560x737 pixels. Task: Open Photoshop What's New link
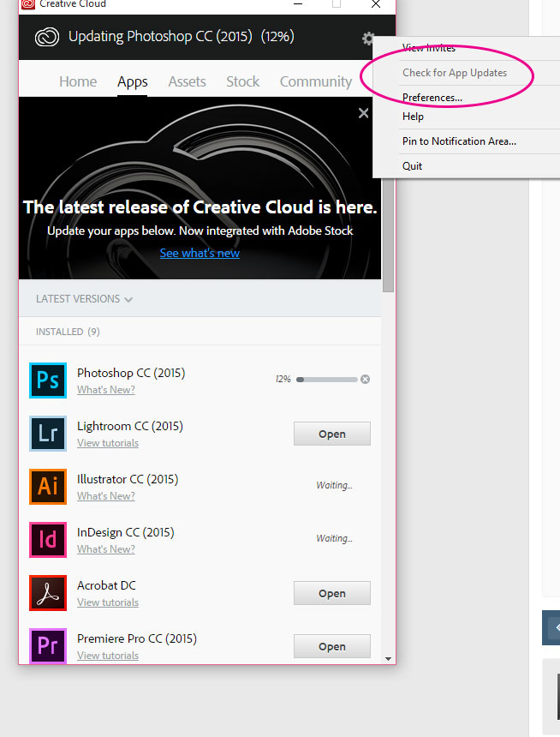click(105, 390)
